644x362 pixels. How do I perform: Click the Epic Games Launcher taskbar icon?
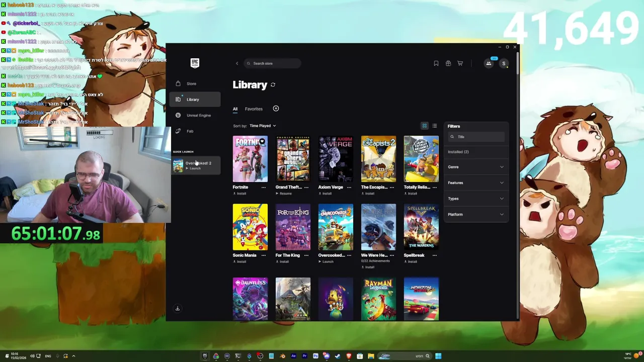point(205,356)
